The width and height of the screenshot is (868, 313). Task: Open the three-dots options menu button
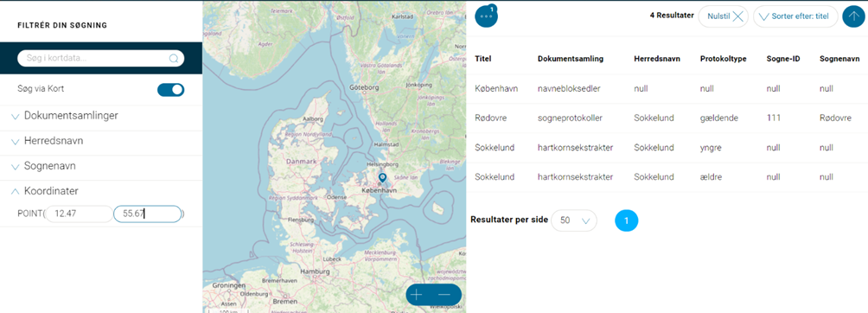point(487,16)
